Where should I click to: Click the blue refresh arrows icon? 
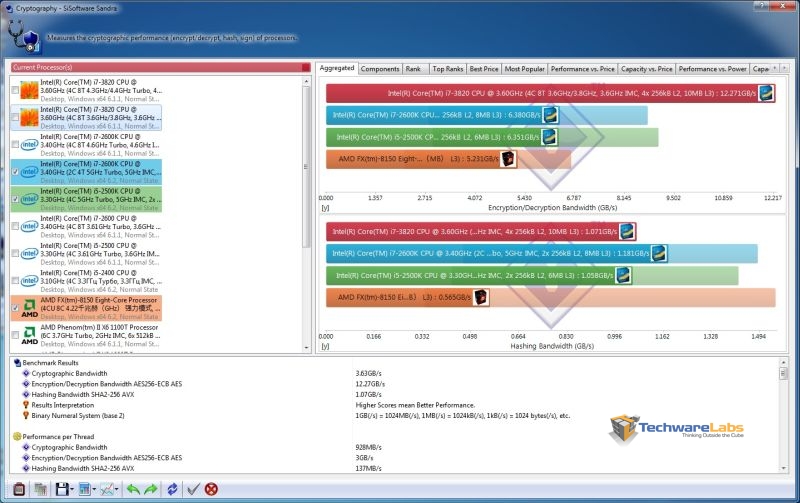click(172, 489)
